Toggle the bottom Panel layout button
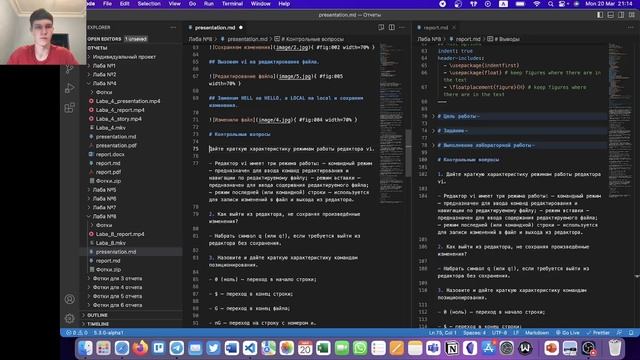Image resolution: width=640 pixels, height=360 pixels. tap(611, 15)
